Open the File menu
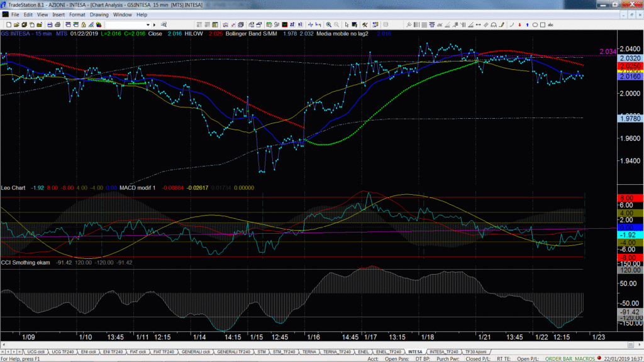 (x=15, y=15)
